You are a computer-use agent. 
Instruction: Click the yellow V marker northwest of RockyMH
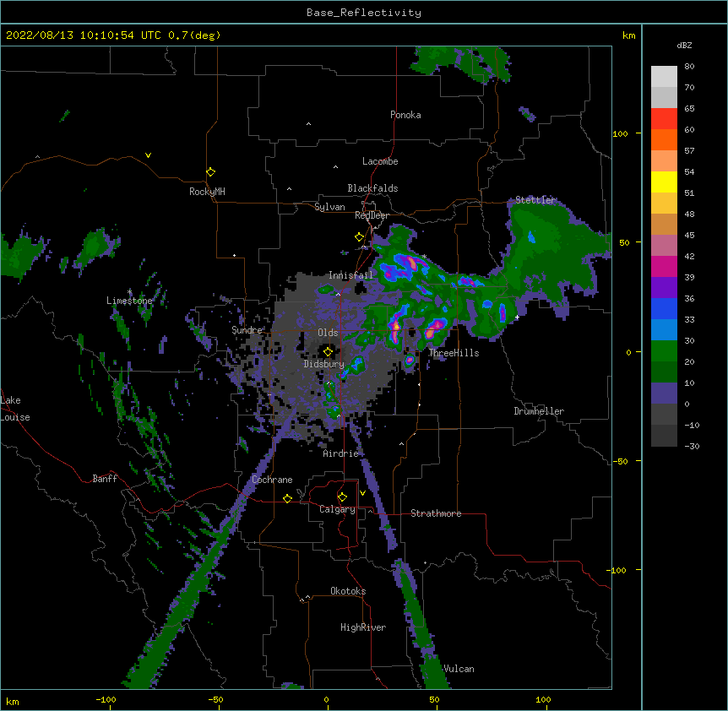pos(148,155)
